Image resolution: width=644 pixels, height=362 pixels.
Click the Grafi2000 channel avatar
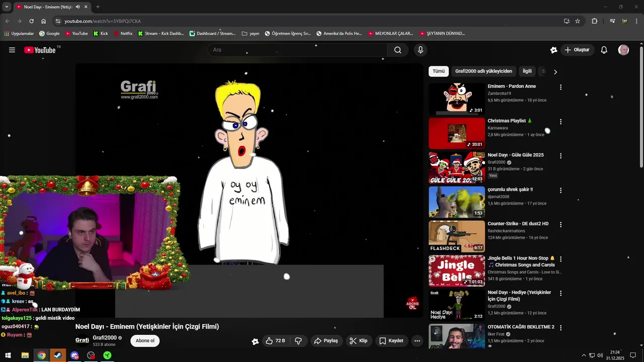pyautogui.click(x=82, y=340)
